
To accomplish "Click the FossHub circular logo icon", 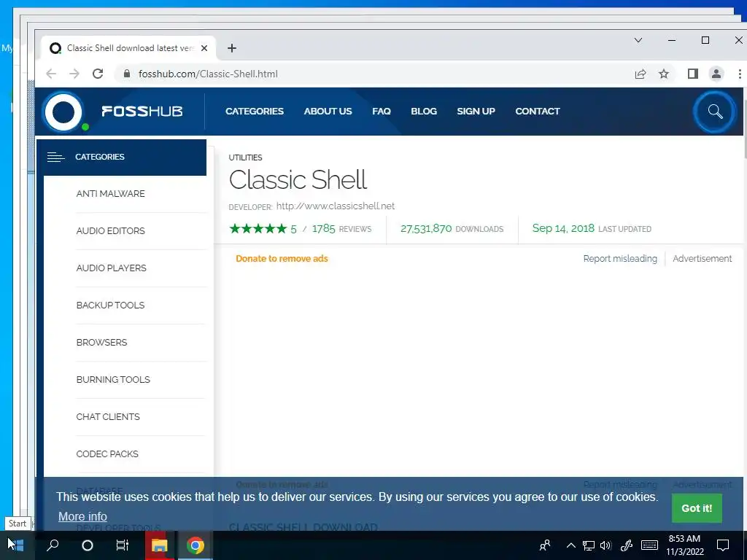I will pos(63,112).
